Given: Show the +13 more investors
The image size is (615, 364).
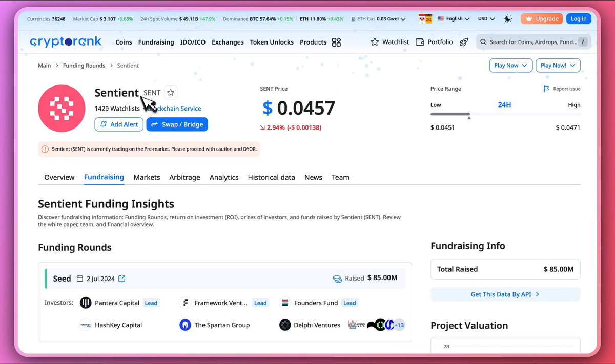Looking at the screenshot, I should pos(399,325).
